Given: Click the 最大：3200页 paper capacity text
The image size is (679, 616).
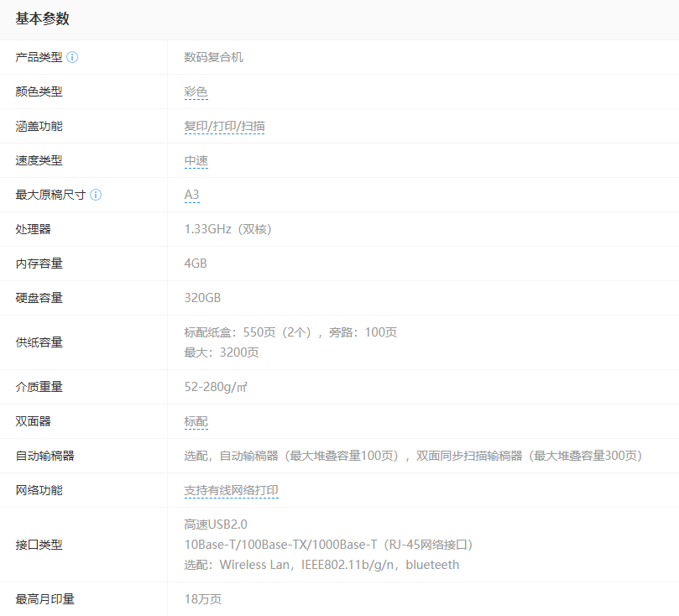Looking at the screenshot, I should [x=221, y=352].
